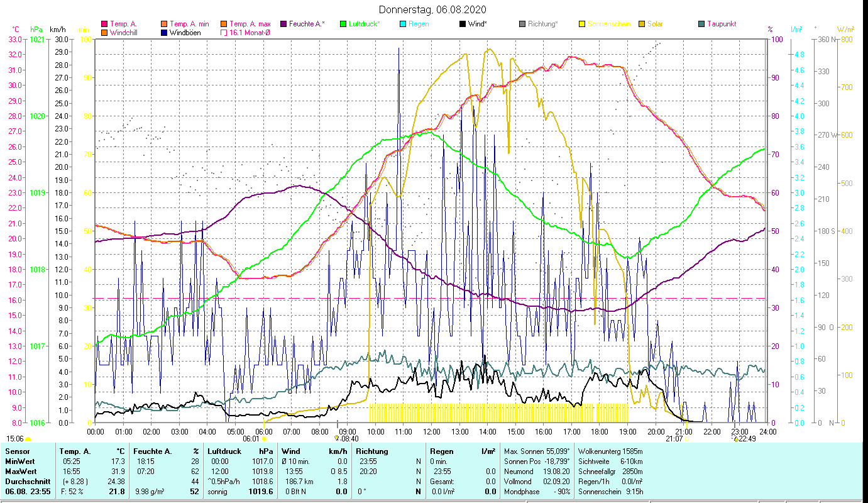
Task: Click the MaxWert row label
Action: [20, 472]
